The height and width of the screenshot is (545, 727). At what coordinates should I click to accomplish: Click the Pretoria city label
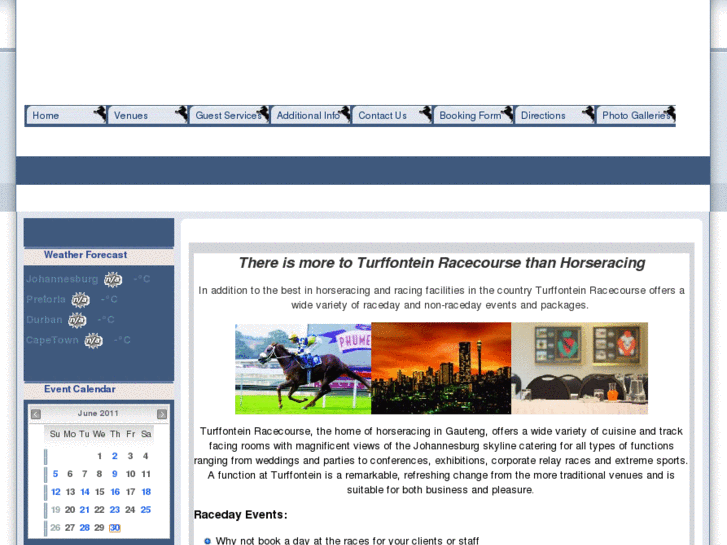(x=45, y=300)
